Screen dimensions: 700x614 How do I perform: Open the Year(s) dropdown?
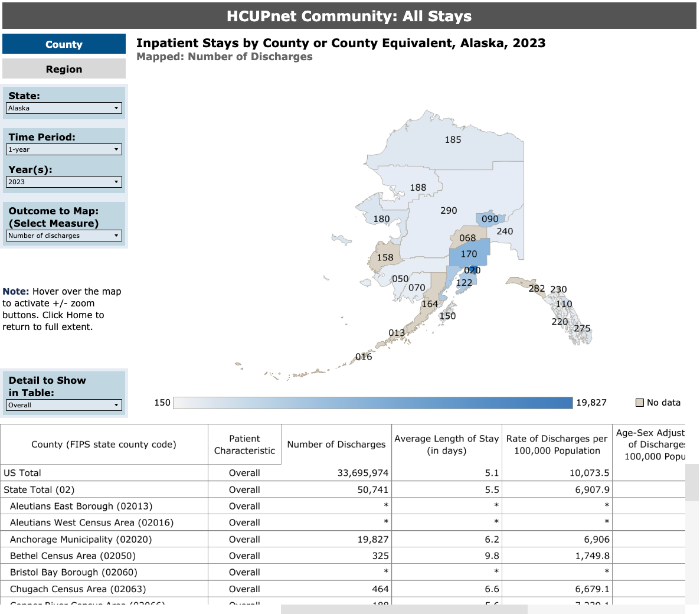63,182
